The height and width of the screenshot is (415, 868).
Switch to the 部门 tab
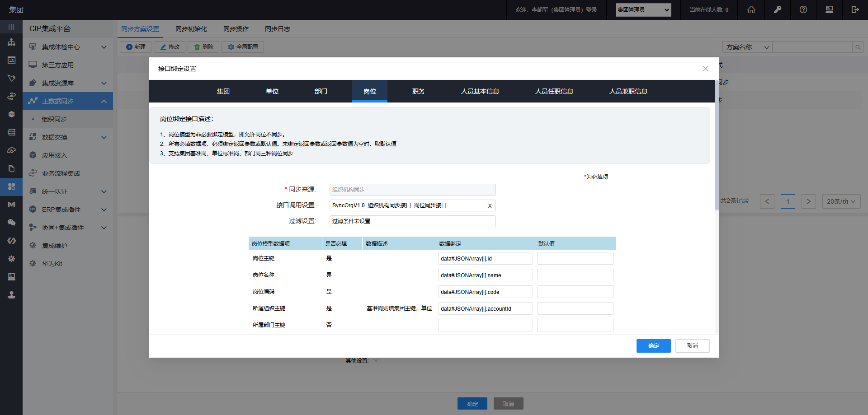(321, 91)
